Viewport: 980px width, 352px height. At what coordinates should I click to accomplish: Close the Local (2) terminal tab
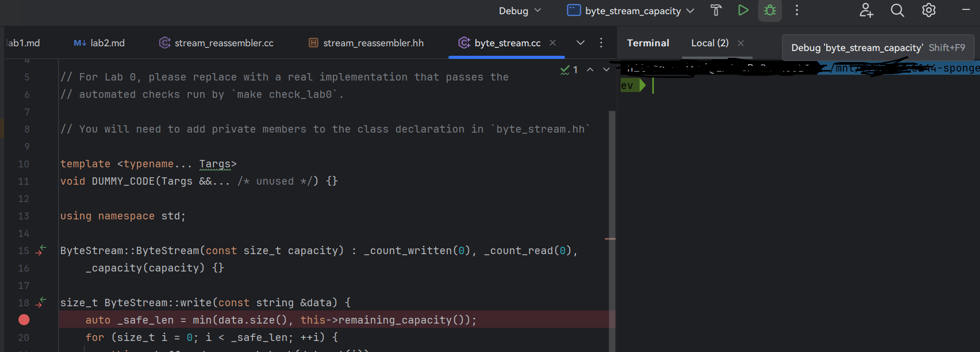coord(741,43)
